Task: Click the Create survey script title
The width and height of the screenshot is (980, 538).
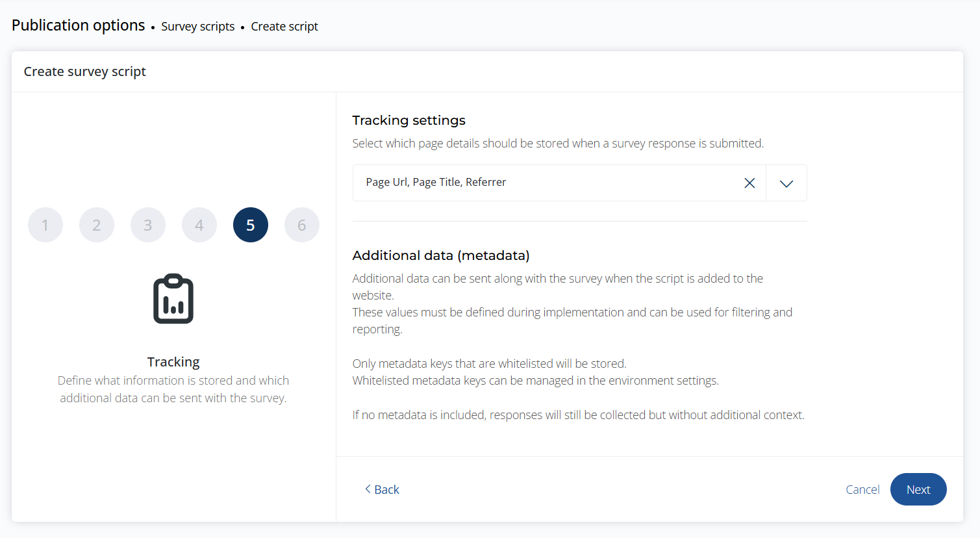Action: click(85, 71)
